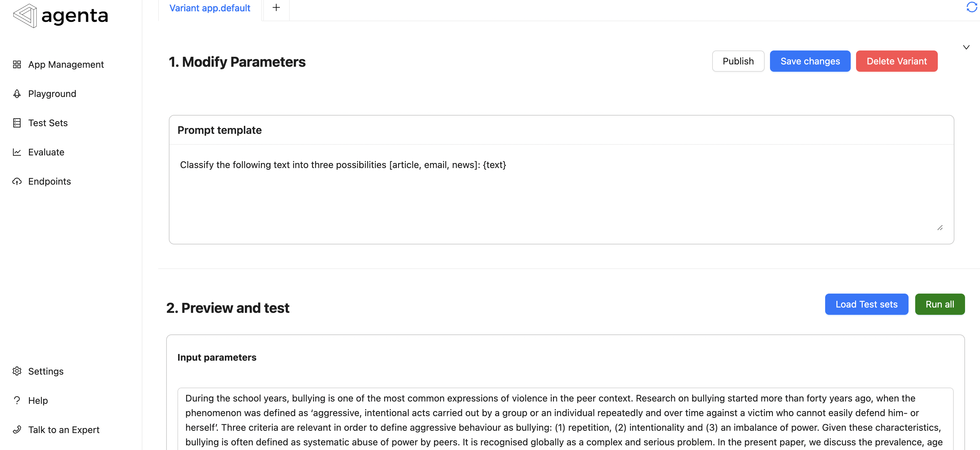Open Settings section
The width and height of the screenshot is (980, 450).
pos(46,371)
